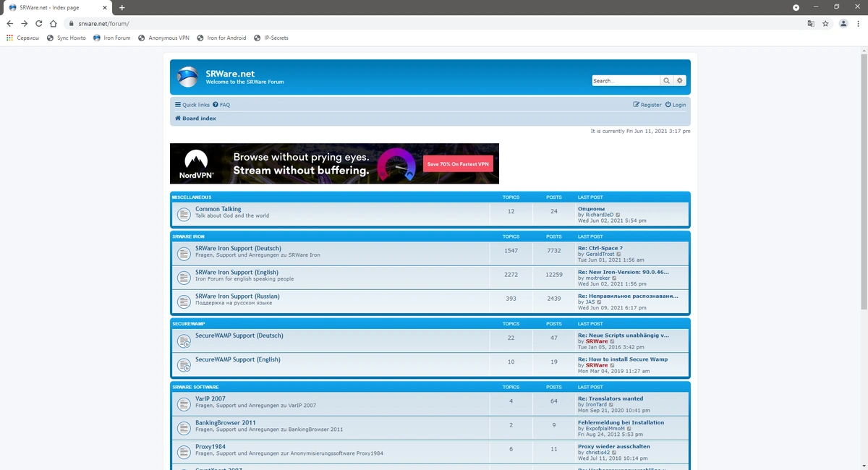The image size is (868, 470).
Task: Click the BankingBrowser 2011 forum icon
Action: point(184,428)
